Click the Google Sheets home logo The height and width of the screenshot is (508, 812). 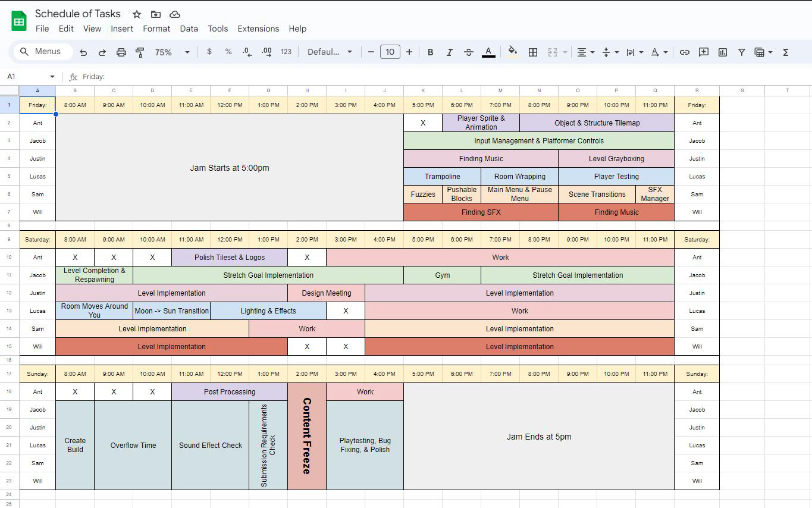point(19,21)
